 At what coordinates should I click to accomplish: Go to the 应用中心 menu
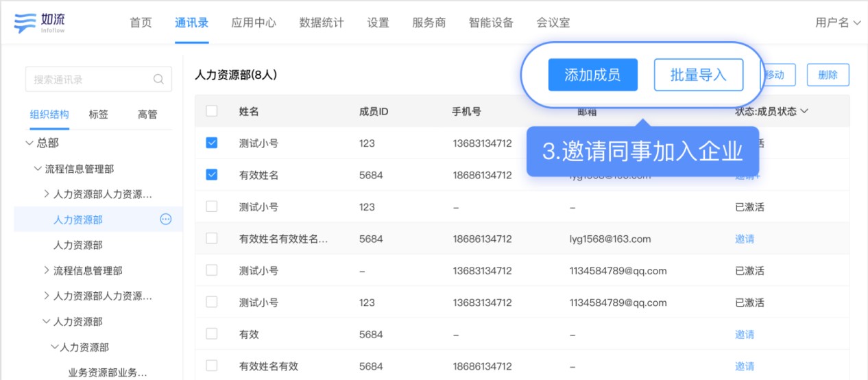tap(254, 23)
